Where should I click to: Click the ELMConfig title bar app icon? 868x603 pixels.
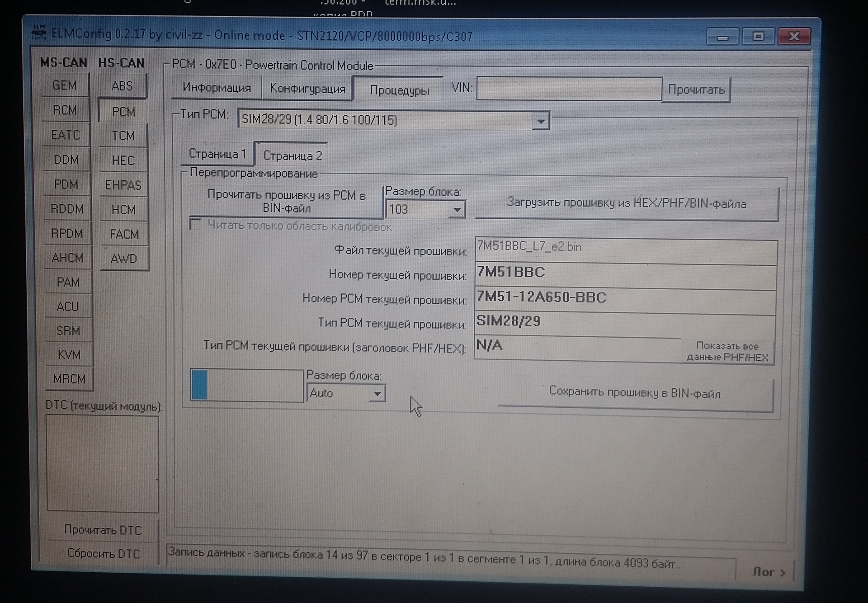pos(39,33)
